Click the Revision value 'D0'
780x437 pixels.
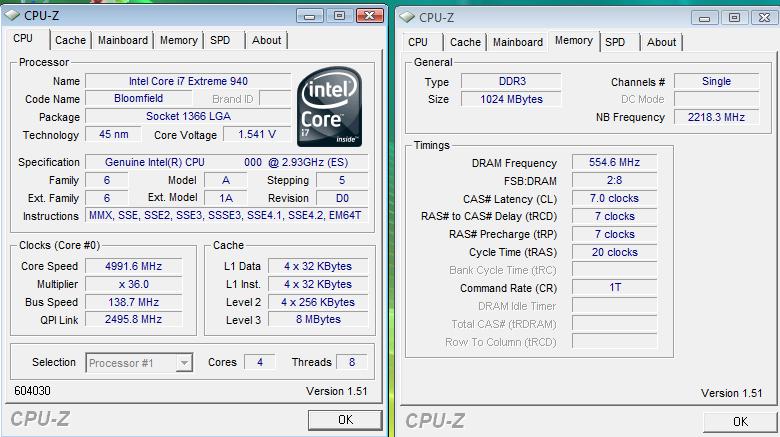click(x=342, y=198)
